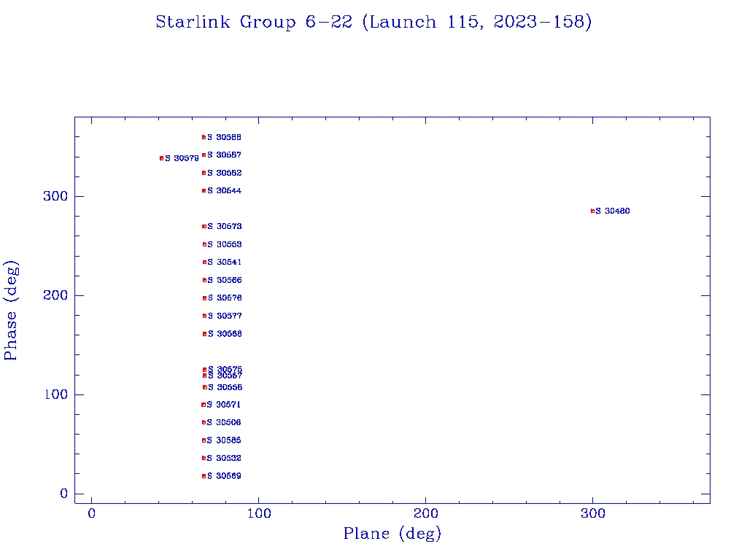Click the red marker for S 30480

(593, 211)
